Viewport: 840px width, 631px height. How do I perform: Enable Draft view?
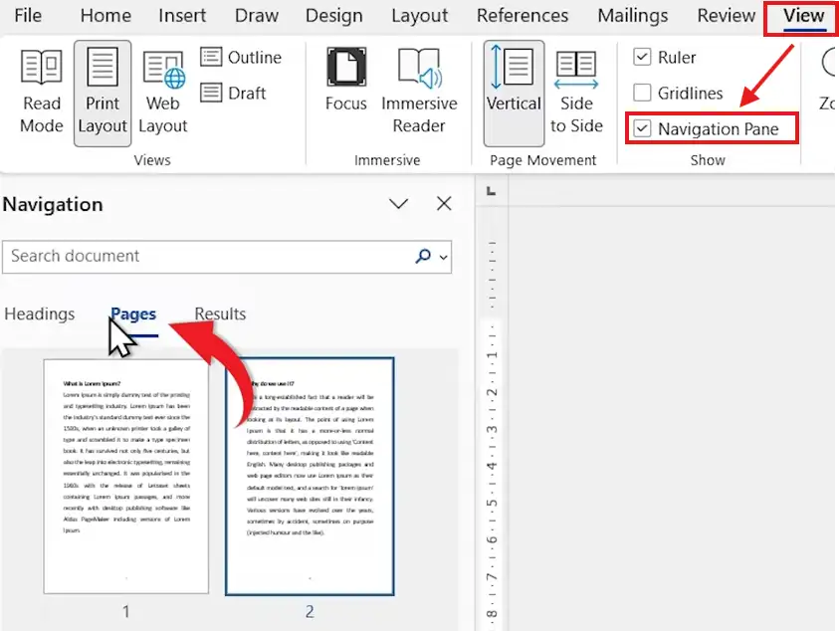tap(233, 92)
